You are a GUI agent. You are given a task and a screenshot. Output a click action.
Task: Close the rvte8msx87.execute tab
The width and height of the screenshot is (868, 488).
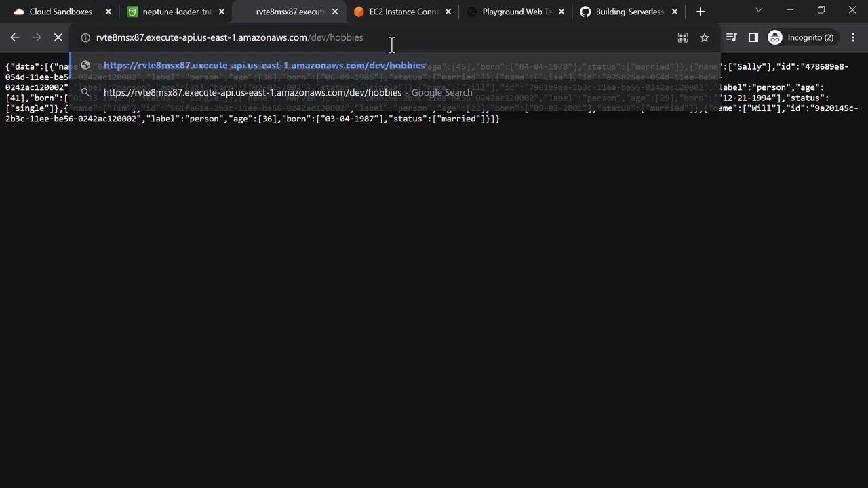click(x=334, y=12)
